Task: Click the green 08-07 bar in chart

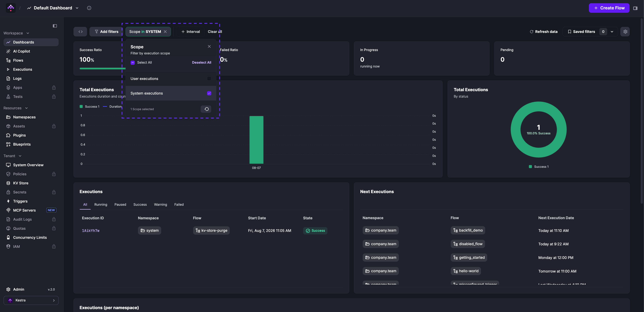Action: [256, 140]
